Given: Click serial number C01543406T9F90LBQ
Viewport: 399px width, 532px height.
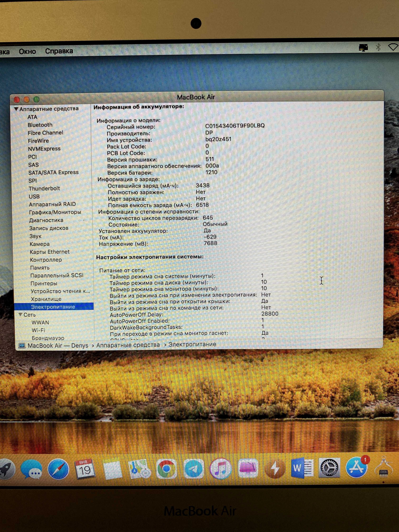Looking at the screenshot, I should [235, 125].
